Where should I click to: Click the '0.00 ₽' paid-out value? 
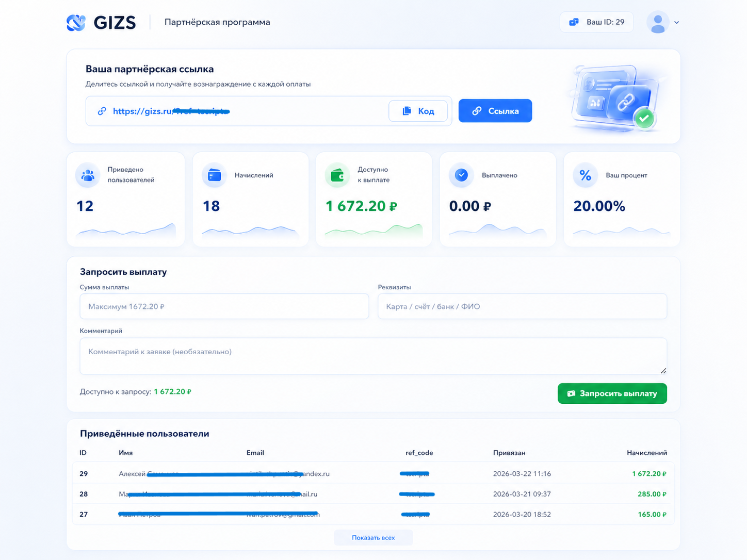tap(470, 206)
